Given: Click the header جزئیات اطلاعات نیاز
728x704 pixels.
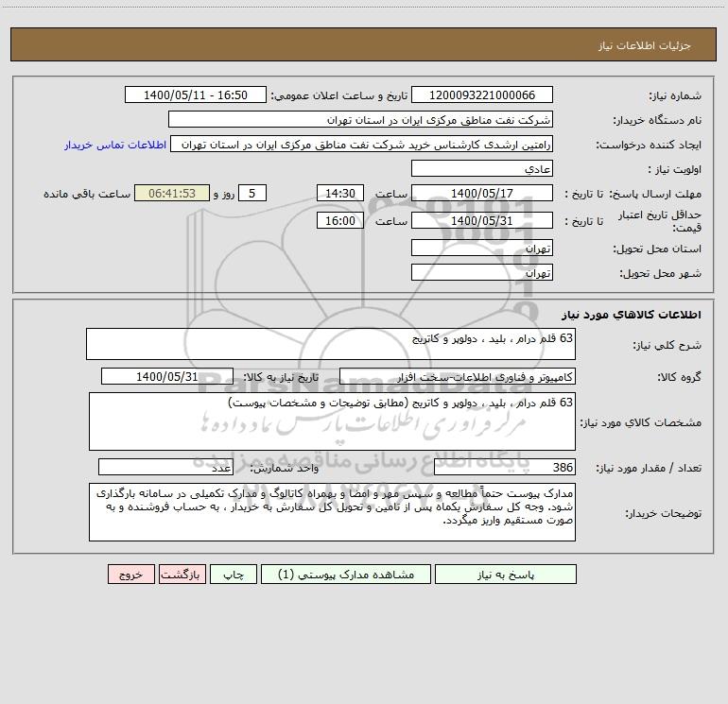Looking at the screenshot, I should pyautogui.click(x=645, y=45).
